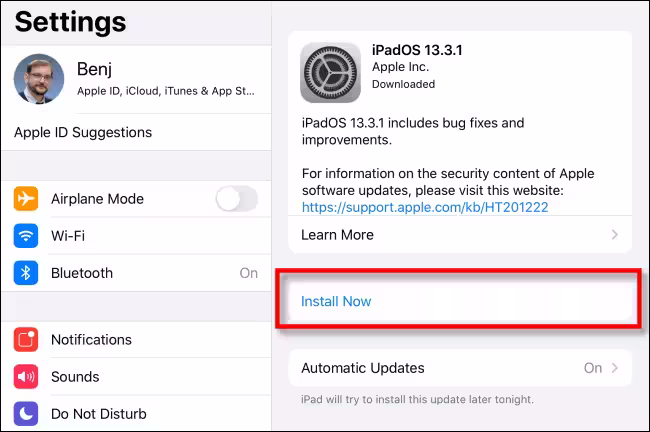Tap the Do Not Disturb moon icon
The width and height of the screenshot is (650, 432).
[26, 413]
